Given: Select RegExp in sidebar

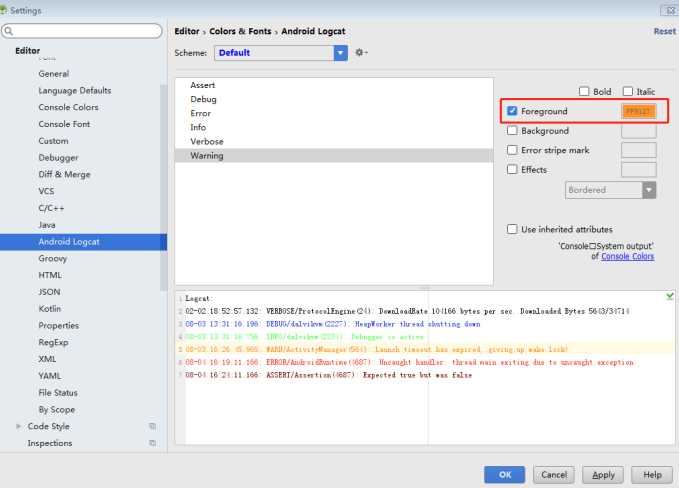Looking at the screenshot, I should (x=53, y=342).
